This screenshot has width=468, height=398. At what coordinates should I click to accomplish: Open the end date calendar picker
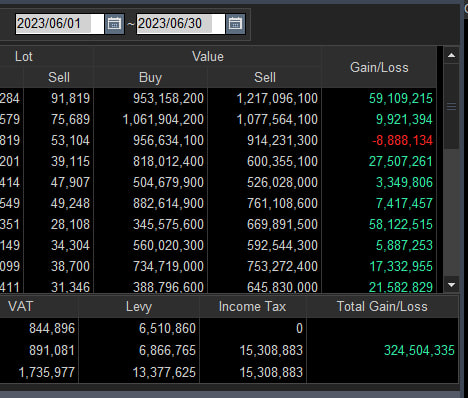[x=235, y=24]
